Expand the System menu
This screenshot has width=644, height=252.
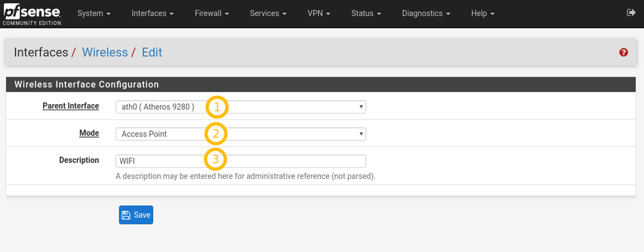point(94,13)
